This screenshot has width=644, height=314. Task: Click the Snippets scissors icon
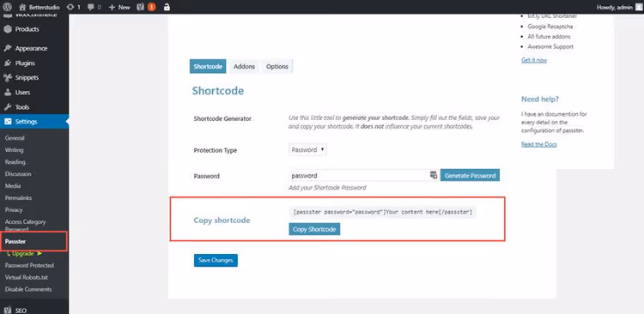[8, 77]
